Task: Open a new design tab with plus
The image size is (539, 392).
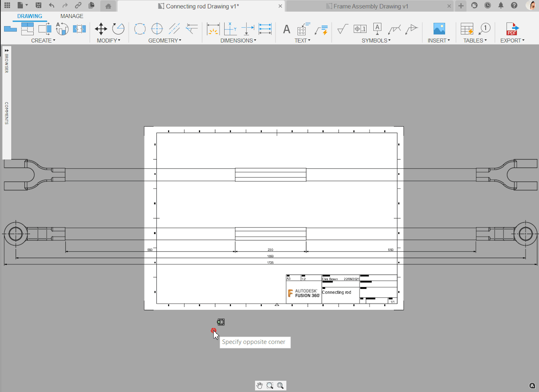Action: coord(461,6)
